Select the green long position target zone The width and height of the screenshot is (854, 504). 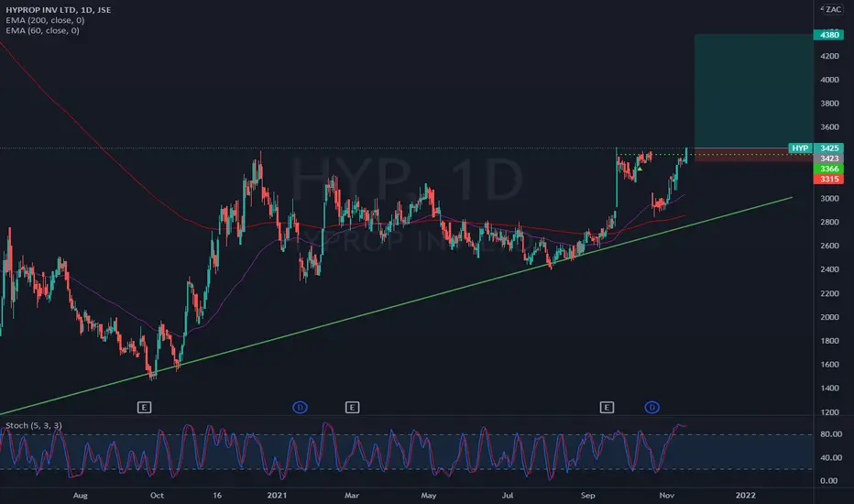pos(754,91)
